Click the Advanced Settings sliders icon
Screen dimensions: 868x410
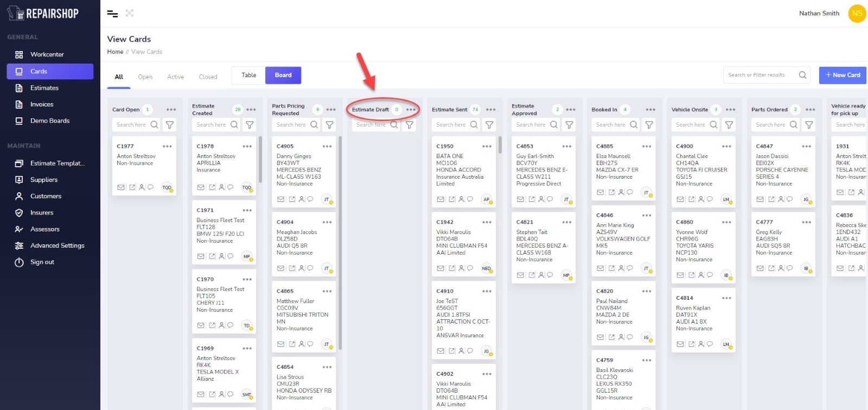coord(19,245)
